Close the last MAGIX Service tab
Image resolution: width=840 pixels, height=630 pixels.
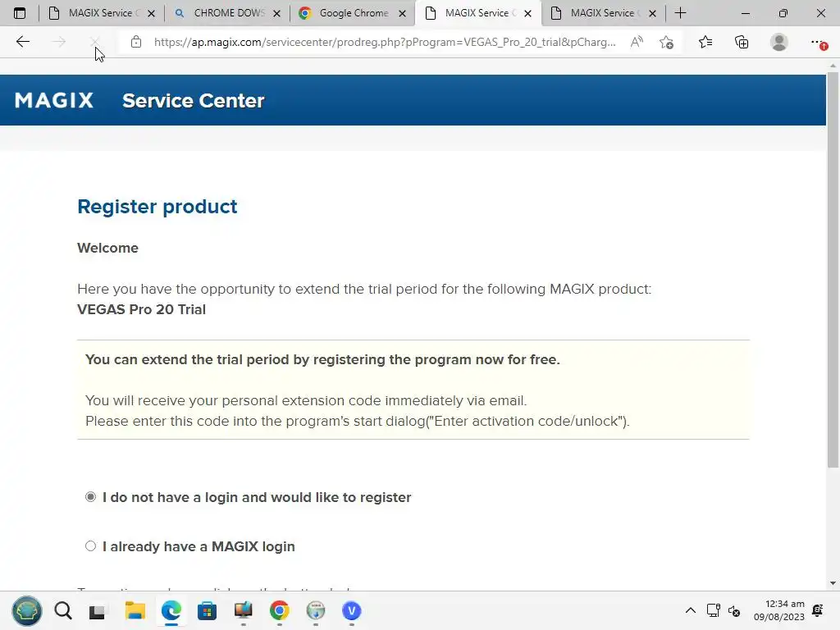click(652, 13)
